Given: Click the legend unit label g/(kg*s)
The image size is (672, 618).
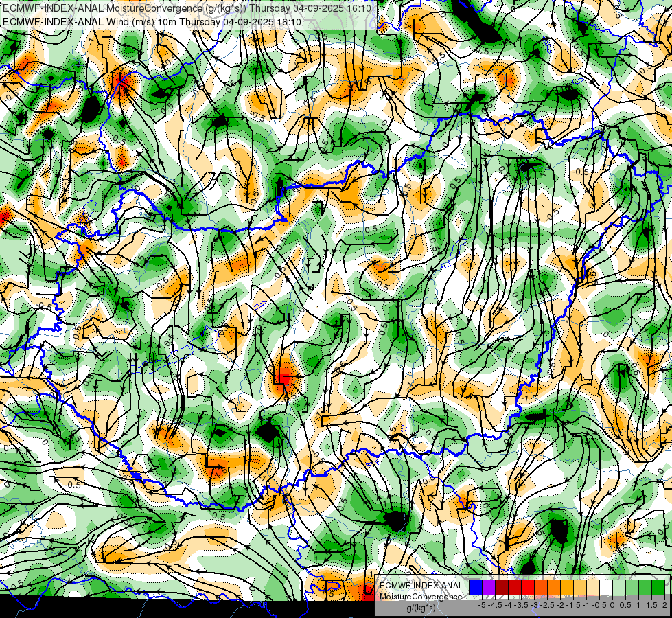Looking at the screenshot, I should point(421,608).
